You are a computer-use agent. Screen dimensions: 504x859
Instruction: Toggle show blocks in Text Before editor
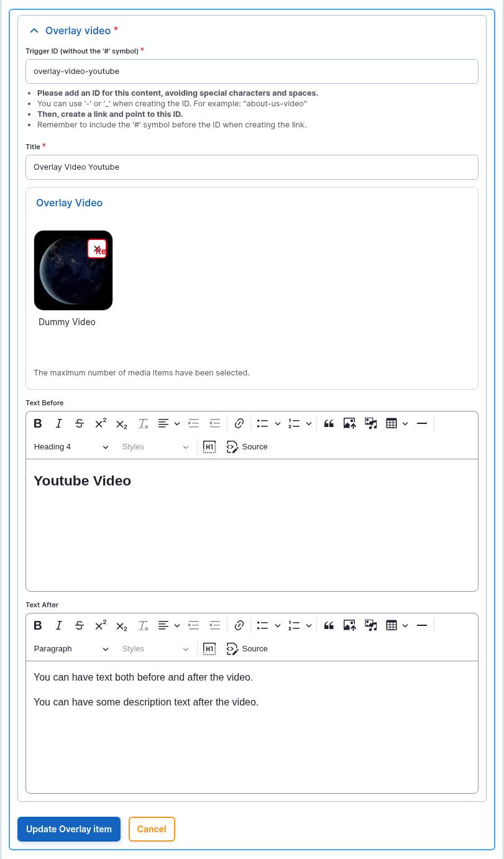pyautogui.click(x=209, y=447)
